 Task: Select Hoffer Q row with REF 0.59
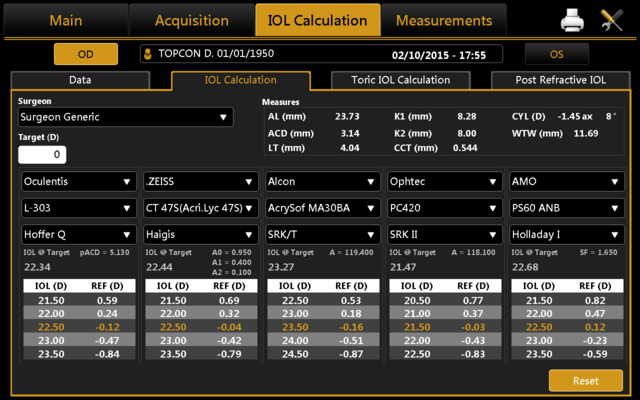coord(79,300)
